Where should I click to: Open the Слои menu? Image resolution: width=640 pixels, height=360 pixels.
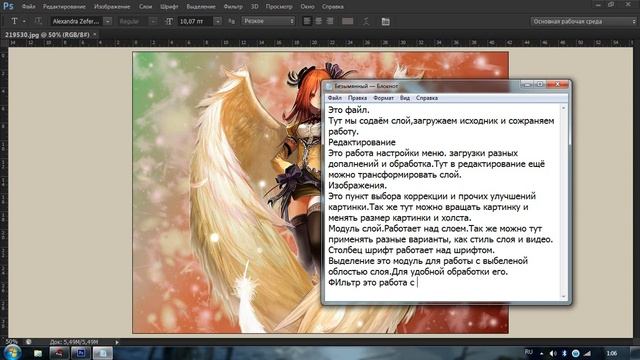(x=145, y=7)
